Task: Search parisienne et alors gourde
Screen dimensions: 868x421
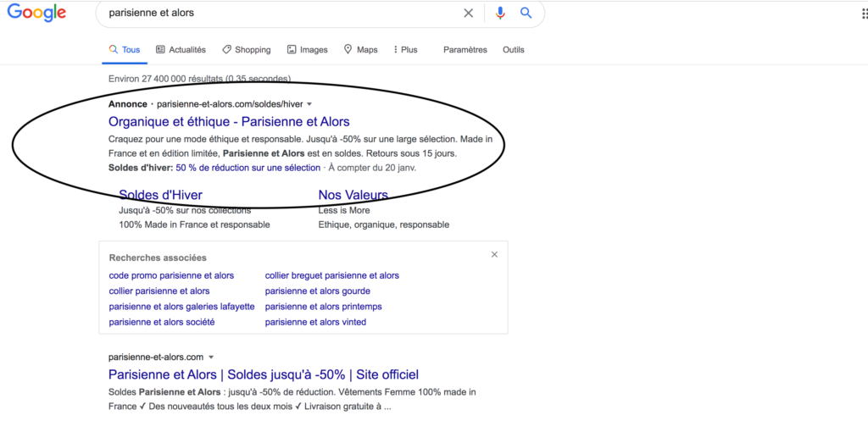Action: click(318, 291)
